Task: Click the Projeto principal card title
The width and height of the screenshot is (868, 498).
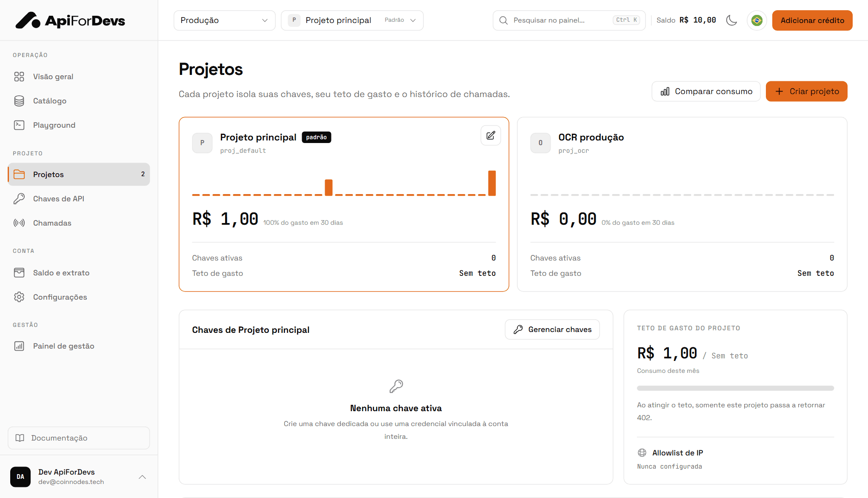Action: [x=258, y=137]
